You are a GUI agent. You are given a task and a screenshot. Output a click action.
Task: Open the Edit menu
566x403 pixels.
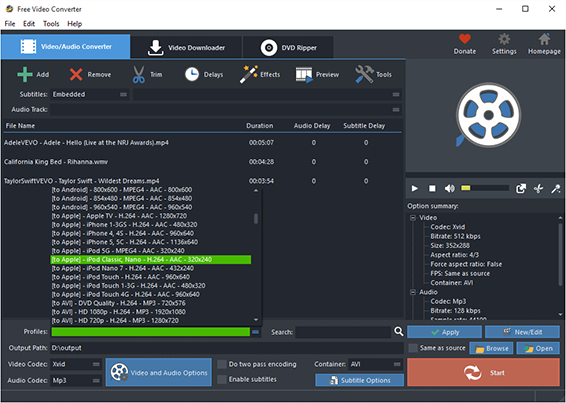[29, 24]
